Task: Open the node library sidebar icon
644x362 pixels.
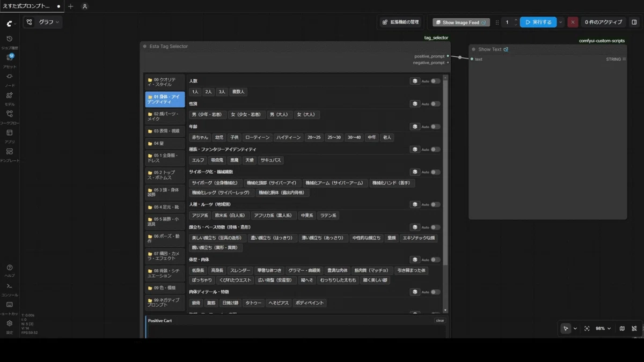Action: 9,77
